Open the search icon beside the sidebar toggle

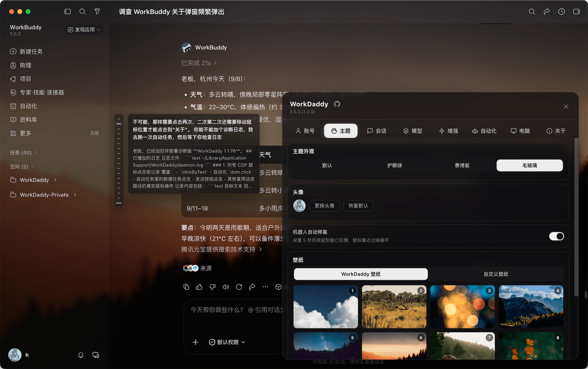[x=83, y=11]
